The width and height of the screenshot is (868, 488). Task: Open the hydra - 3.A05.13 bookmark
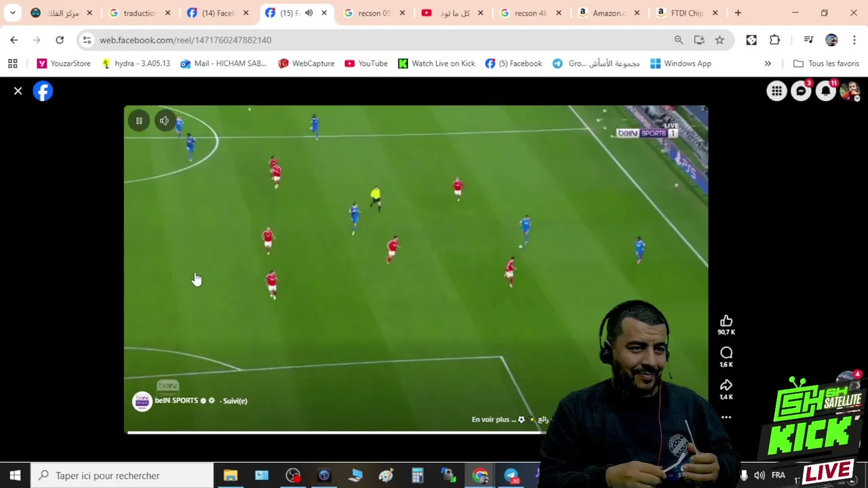tap(136, 64)
